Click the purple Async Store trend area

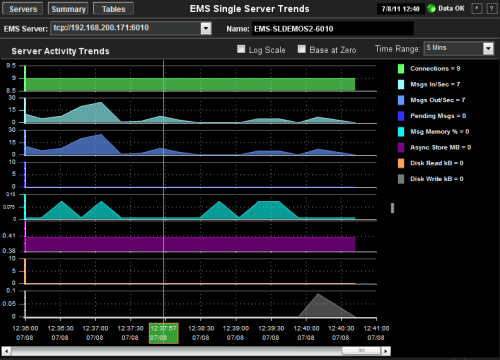click(x=190, y=244)
